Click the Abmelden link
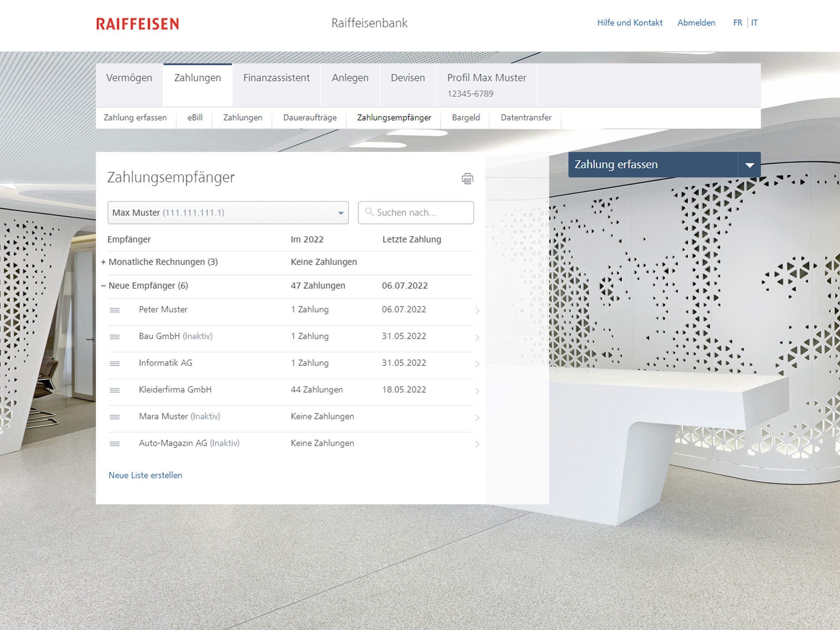Viewport: 840px width, 630px height. 696,23
